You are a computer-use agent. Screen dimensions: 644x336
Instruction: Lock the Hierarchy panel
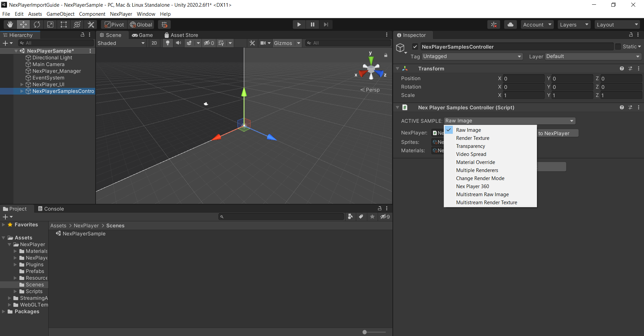tap(83, 35)
